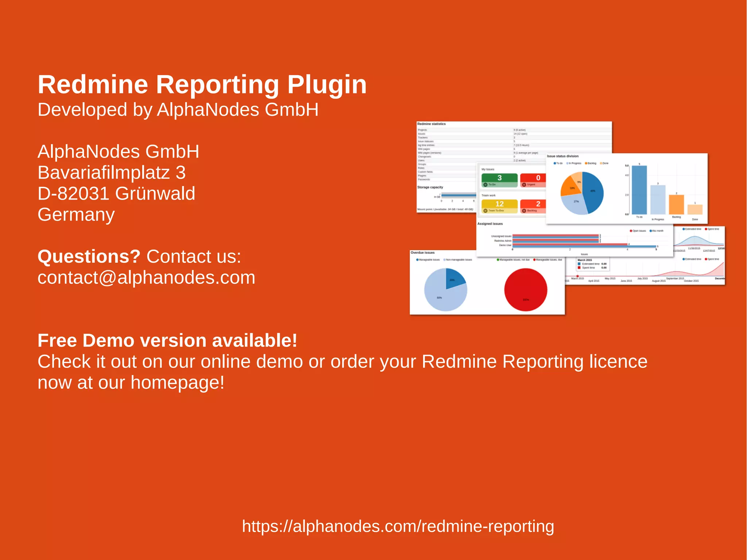Click the 'Questions?' bold text
The image size is (747, 560).
click(89, 256)
